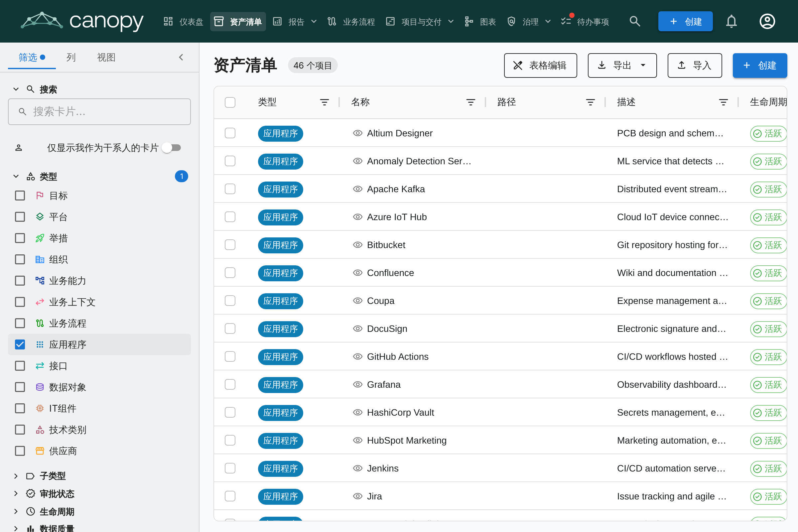Uncheck the 应用程序 type filter checkbox
Screen dimensions: 798x532
[x=20, y=345]
